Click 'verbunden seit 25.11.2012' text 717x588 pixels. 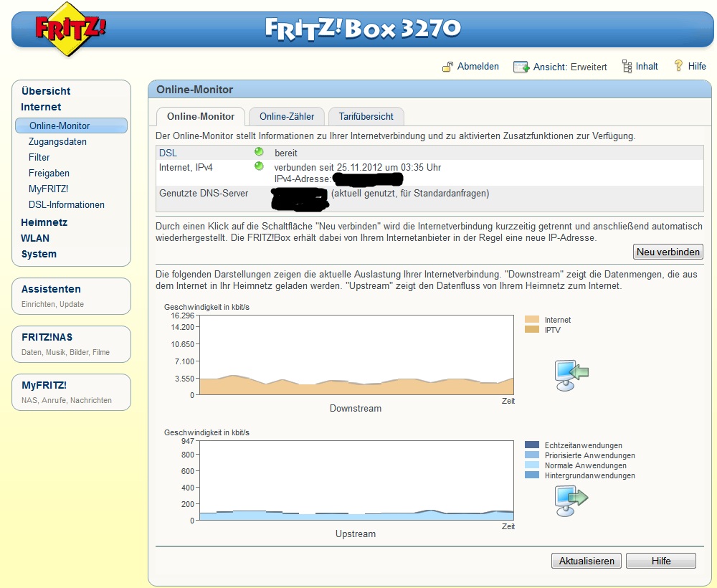pos(327,167)
